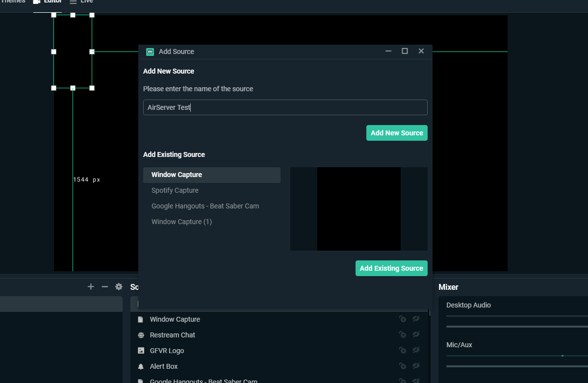Click the Alert Box bell icon
Viewport: 588px width, 383px height.
pyautogui.click(x=141, y=366)
